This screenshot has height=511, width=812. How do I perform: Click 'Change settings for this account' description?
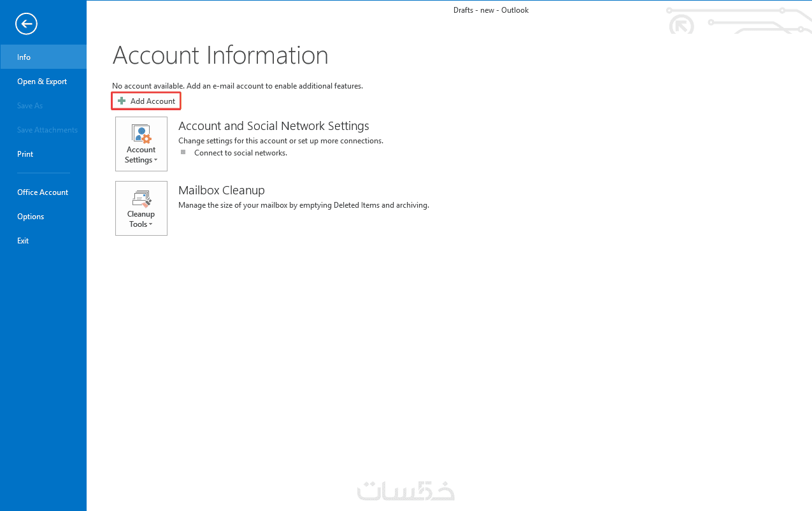point(281,140)
